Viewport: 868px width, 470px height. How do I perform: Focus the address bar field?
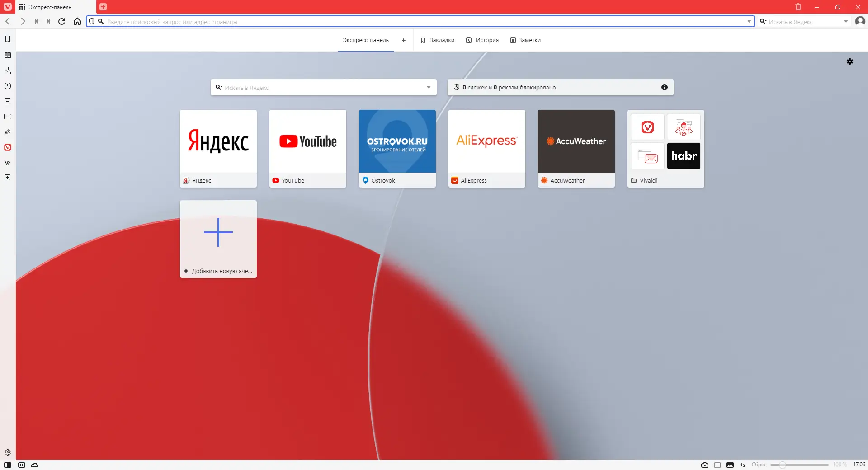click(420, 21)
